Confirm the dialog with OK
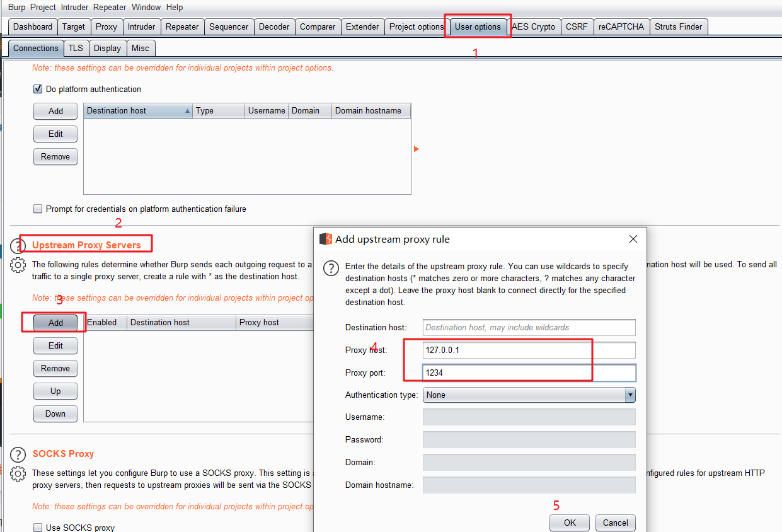 pyautogui.click(x=570, y=523)
